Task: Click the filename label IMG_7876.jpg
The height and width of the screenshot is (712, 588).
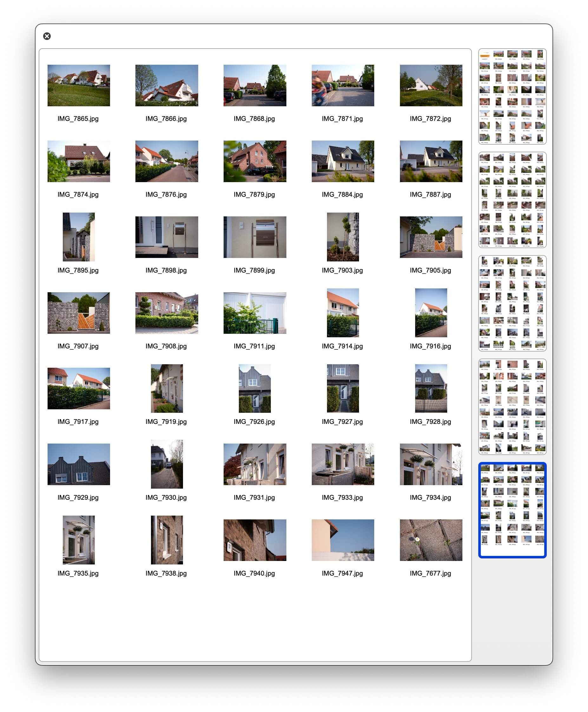Action: click(x=166, y=195)
